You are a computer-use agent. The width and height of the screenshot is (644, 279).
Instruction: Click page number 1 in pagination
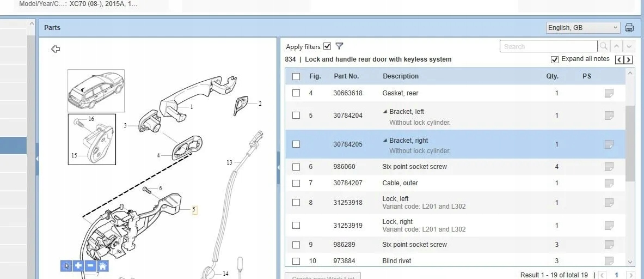point(616,275)
